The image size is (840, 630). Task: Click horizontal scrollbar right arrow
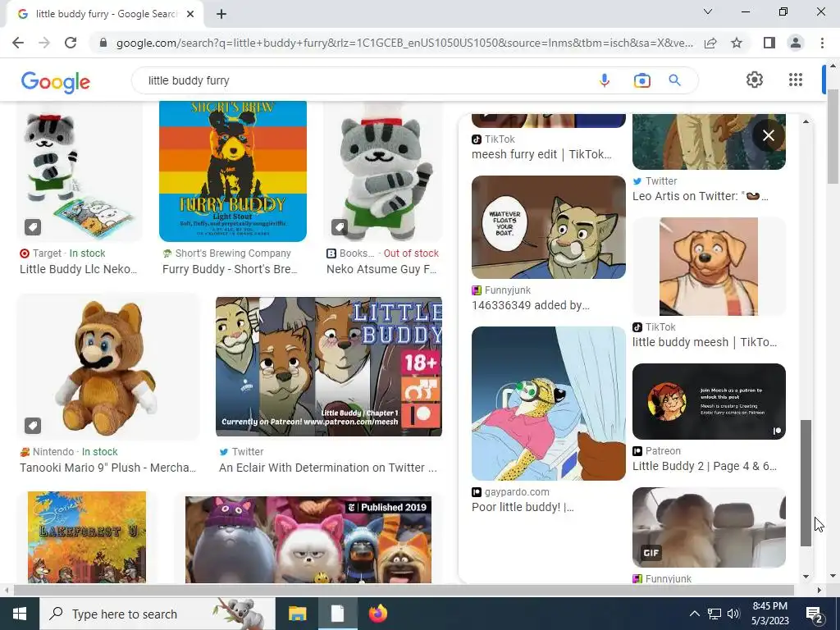click(x=819, y=590)
